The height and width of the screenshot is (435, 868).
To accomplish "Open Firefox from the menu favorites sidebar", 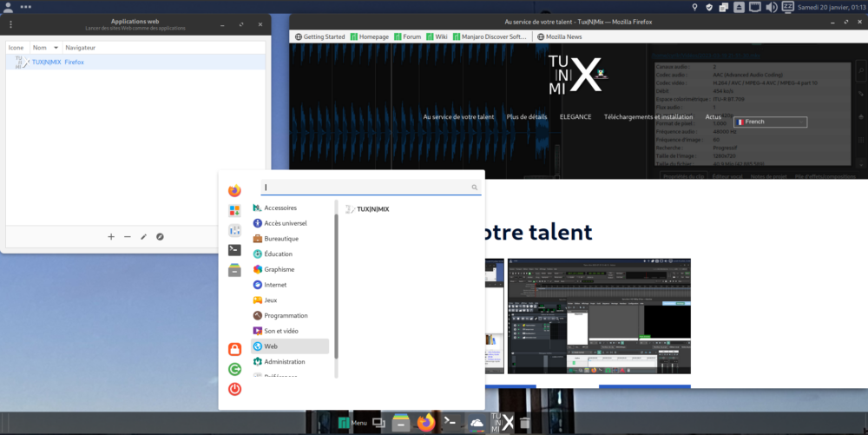I will click(234, 190).
